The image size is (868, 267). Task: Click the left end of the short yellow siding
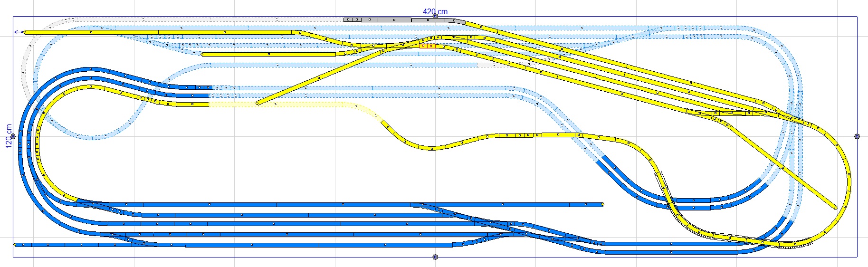click(x=203, y=54)
